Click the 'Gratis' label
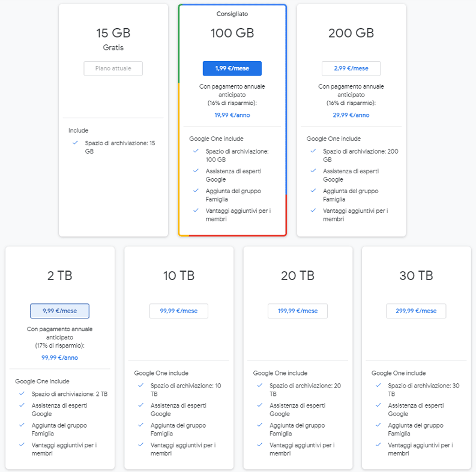This screenshot has width=476, height=472. point(113,47)
